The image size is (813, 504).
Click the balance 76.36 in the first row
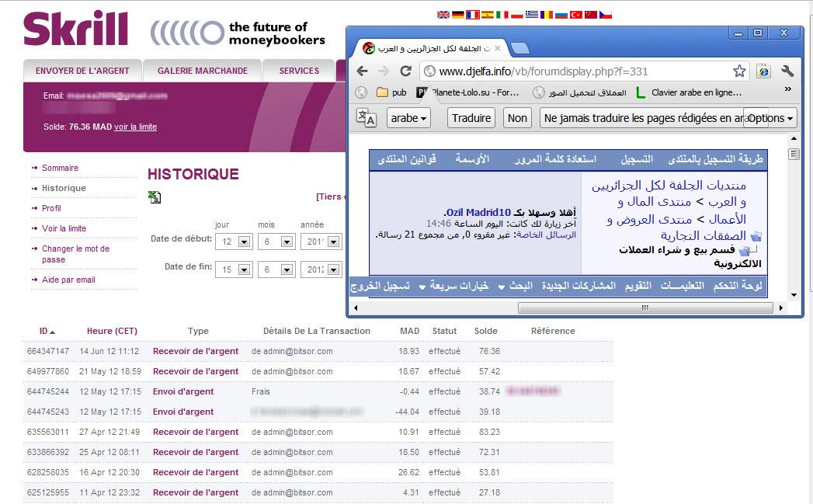489,351
